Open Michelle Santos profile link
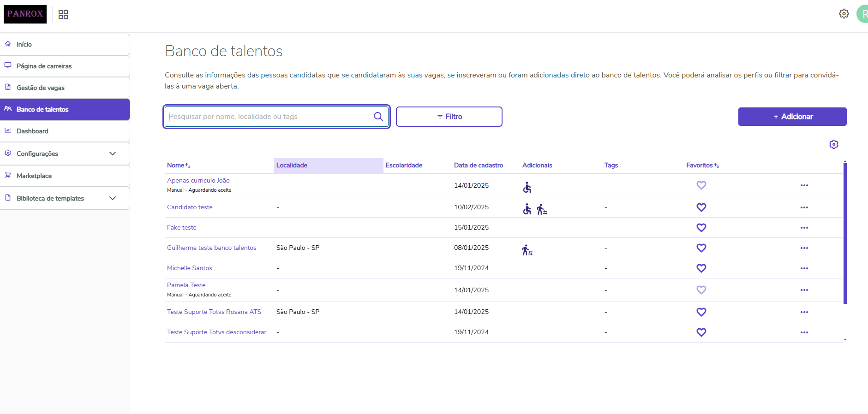The image size is (868, 414). 190,268
